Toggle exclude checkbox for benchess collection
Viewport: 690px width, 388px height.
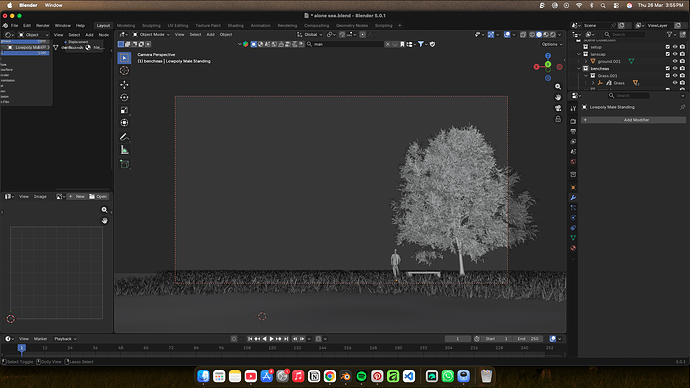668,69
